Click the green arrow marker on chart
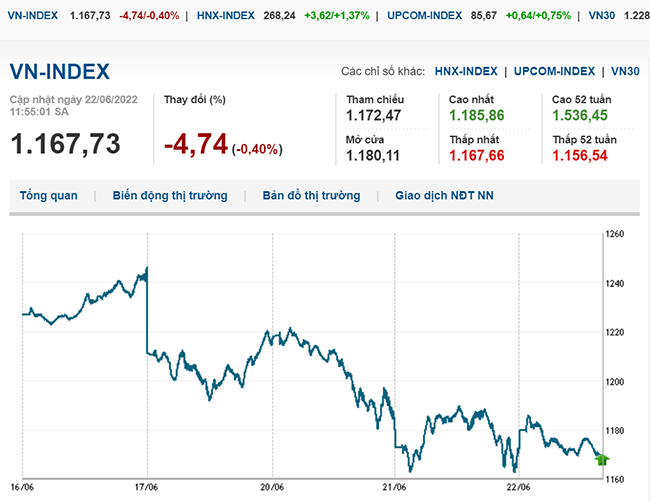The width and height of the screenshot is (650, 502). pyautogui.click(x=601, y=459)
